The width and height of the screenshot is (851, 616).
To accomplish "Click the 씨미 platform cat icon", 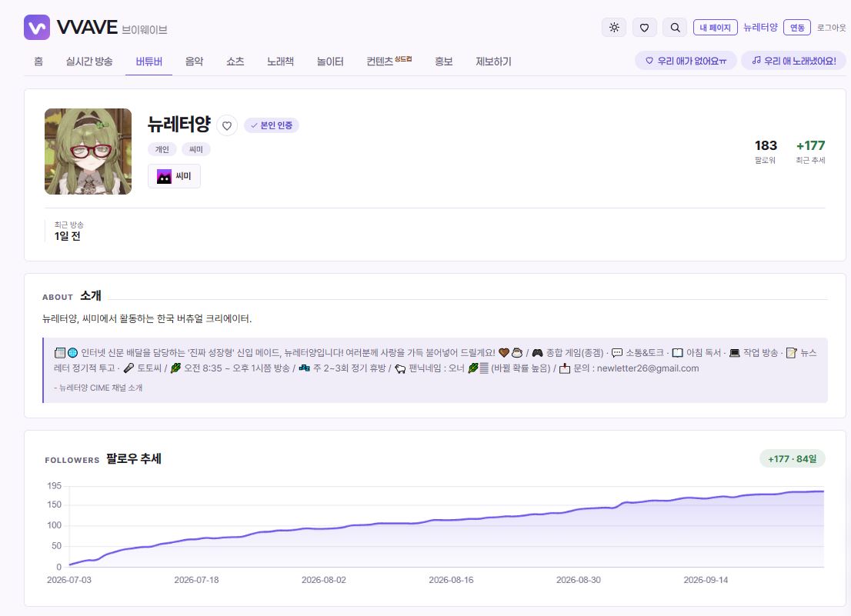I will tap(164, 176).
